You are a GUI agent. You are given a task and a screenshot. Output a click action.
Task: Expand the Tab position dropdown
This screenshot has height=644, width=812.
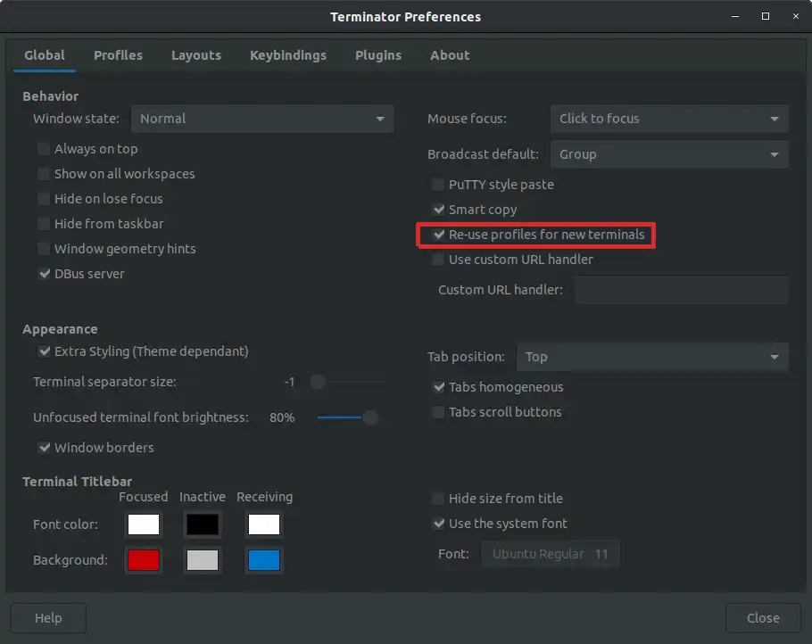coord(652,357)
